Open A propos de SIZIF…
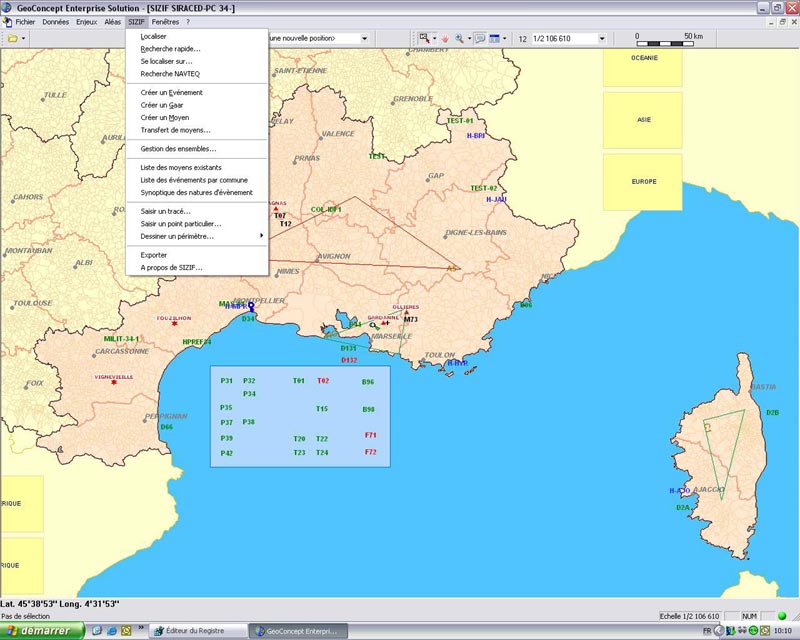 pos(197,267)
